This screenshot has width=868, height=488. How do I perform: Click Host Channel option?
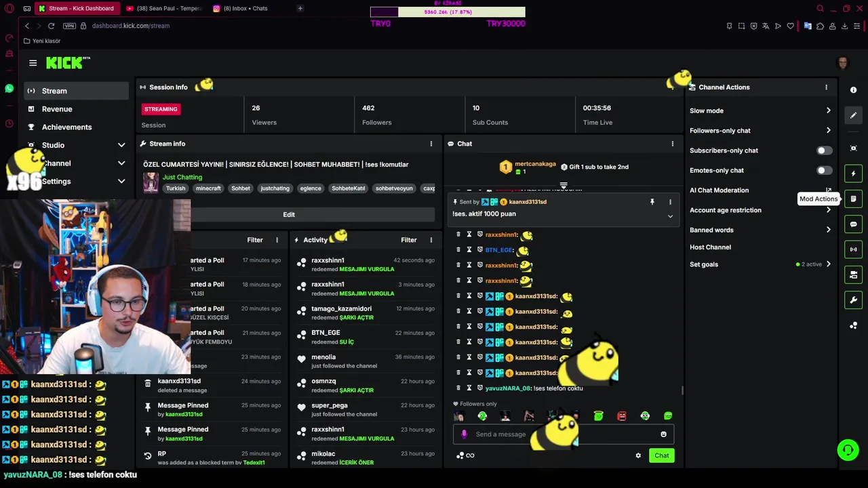[x=710, y=247]
